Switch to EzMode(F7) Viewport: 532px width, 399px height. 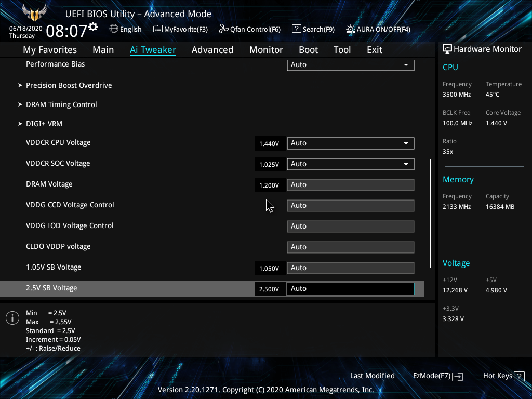point(437,376)
